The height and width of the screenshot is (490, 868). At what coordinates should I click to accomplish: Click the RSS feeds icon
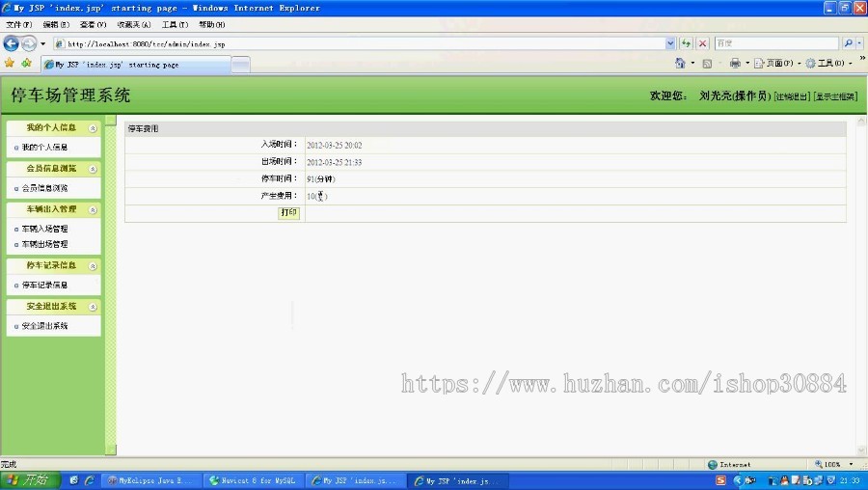707,64
